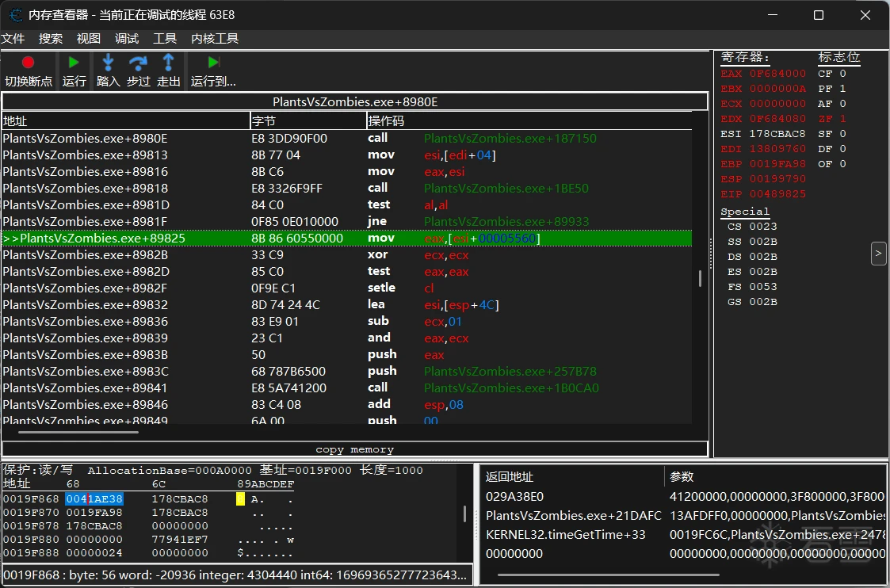The height and width of the screenshot is (588, 890).
Task: Click the stack view horizontal scrollbar
Action: pos(609,575)
